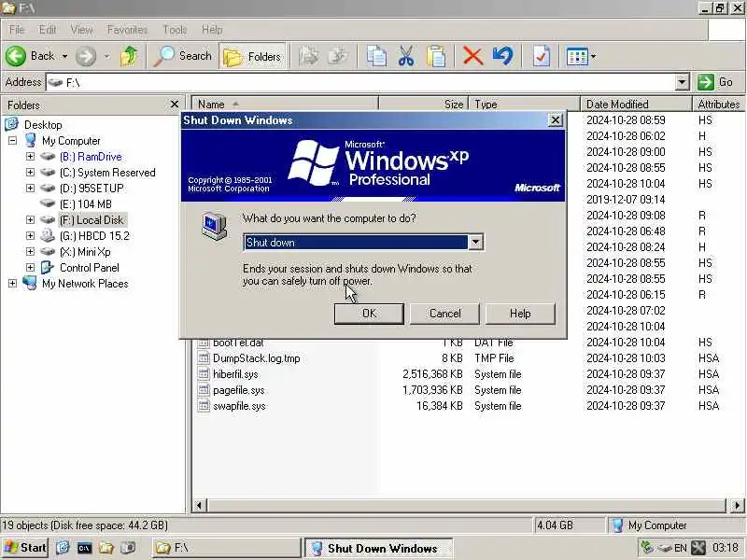Open the Forward history dropdown arrow
The image size is (747, 560).
[107, 56]
